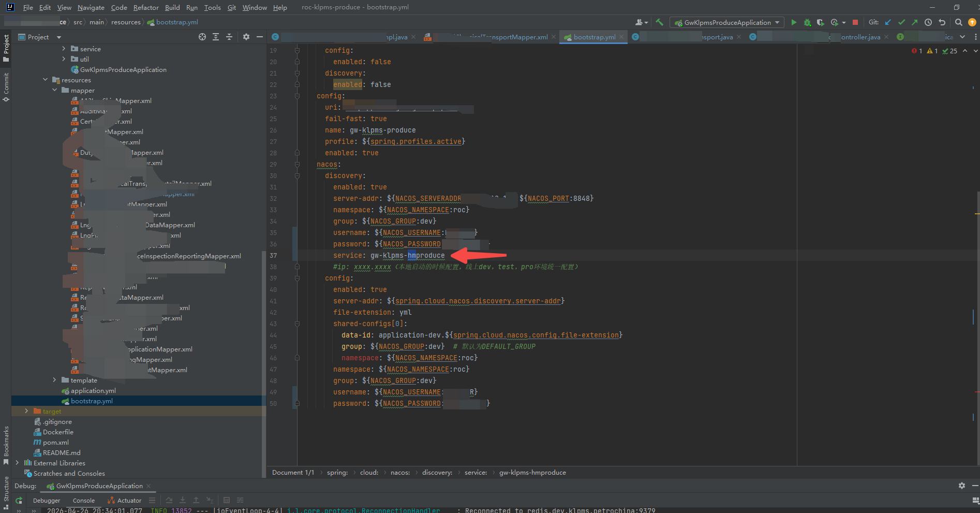Collapse all in Project tree
Screen dimensions: 980x513
(x=229, y=37)
